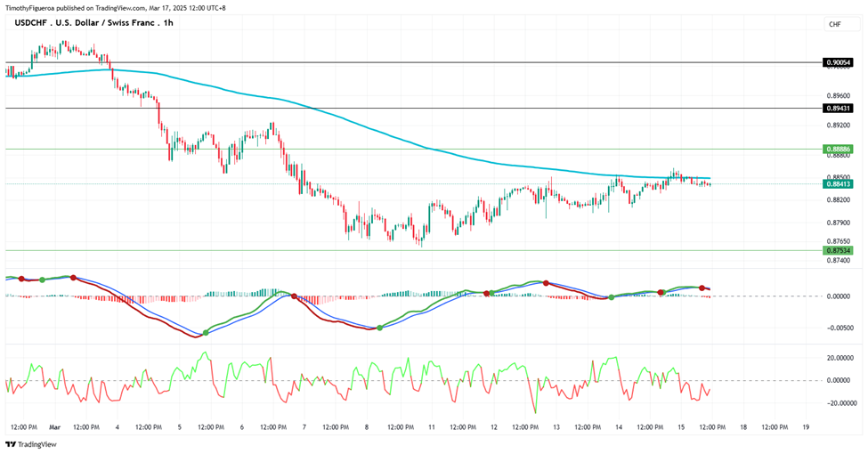Select the 0.90054 price label

838,62
